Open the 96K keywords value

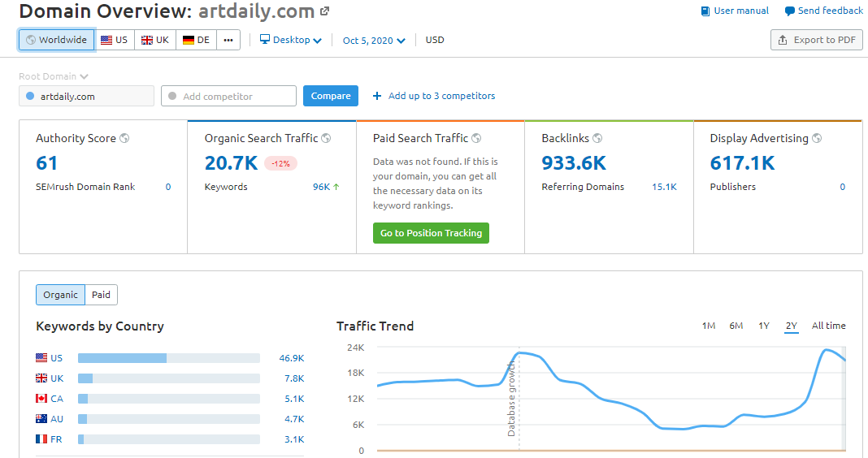tap(321, 187)
